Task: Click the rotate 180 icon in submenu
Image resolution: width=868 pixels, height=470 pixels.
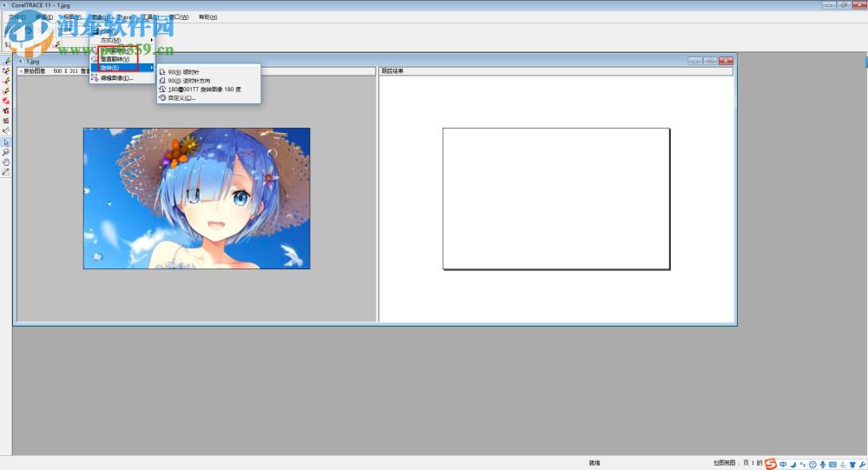Action: click(162, 89)
